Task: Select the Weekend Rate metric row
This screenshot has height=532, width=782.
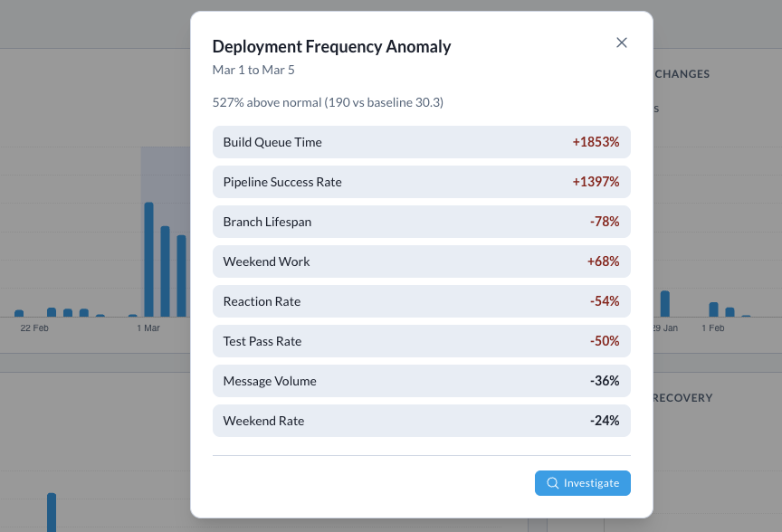Action: (x=421, y=421)
